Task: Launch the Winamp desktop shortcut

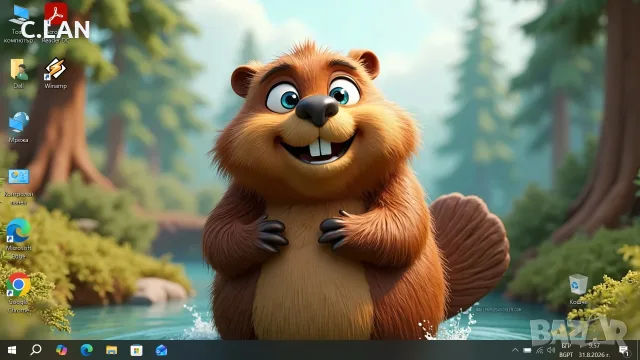Action: (x=56, y=73)
